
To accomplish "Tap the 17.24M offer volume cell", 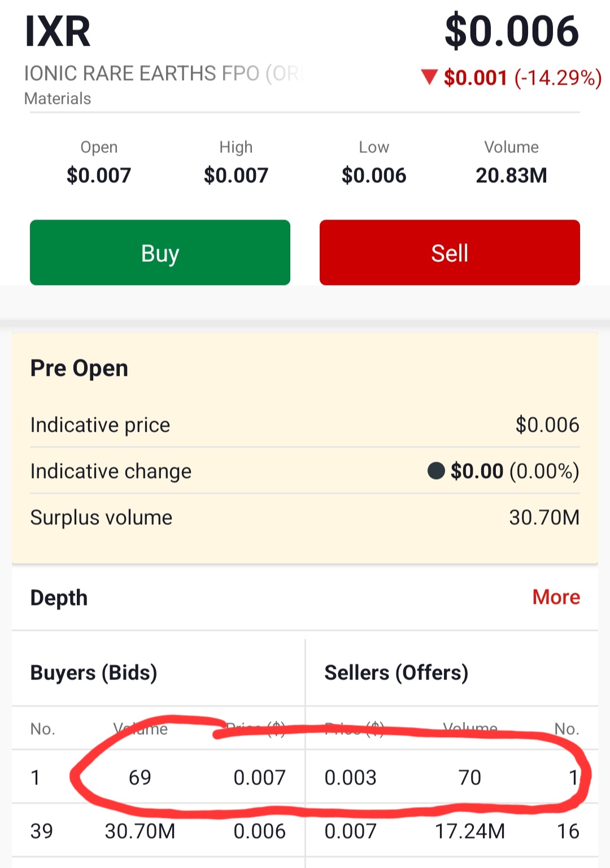I will [470, 831].
